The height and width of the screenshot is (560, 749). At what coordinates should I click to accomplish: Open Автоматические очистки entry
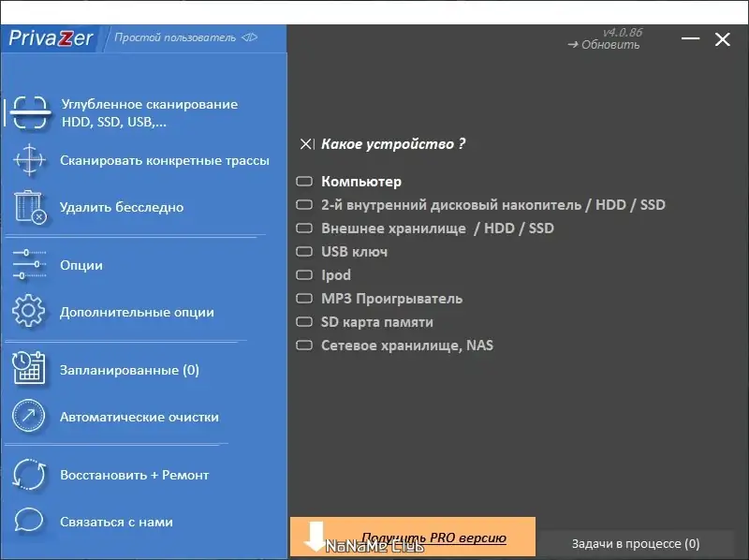[140, 417]
